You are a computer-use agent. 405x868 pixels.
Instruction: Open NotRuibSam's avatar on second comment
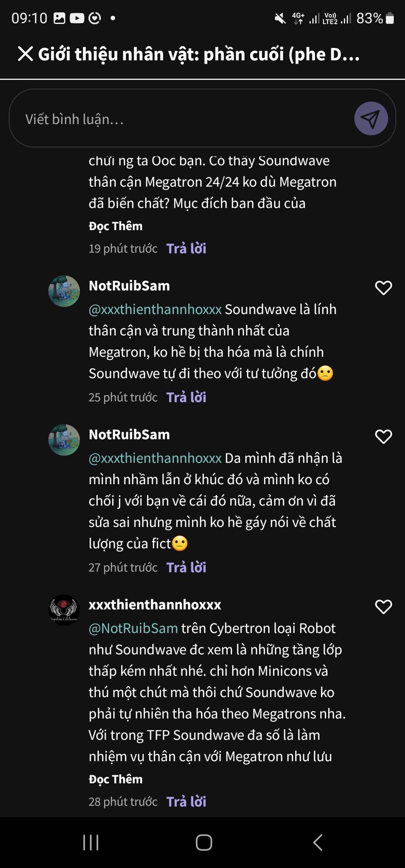pyautogui.click(x=64, y=440)
